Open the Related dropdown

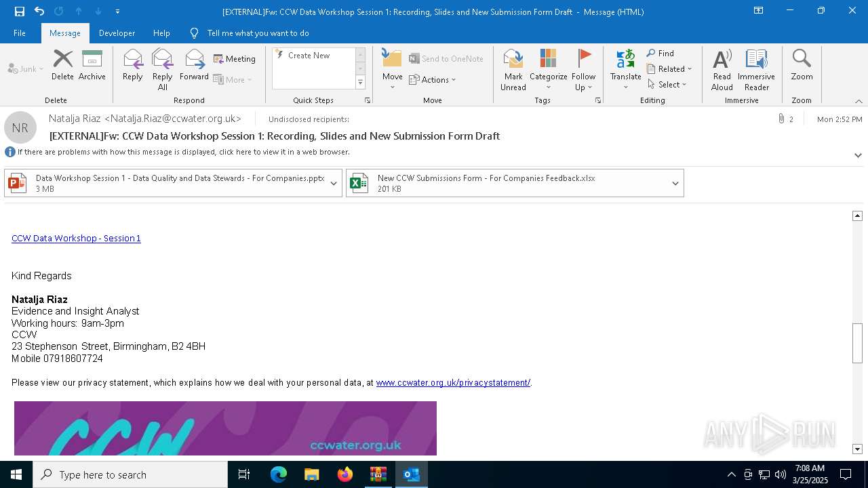click(x=669, y=69)
